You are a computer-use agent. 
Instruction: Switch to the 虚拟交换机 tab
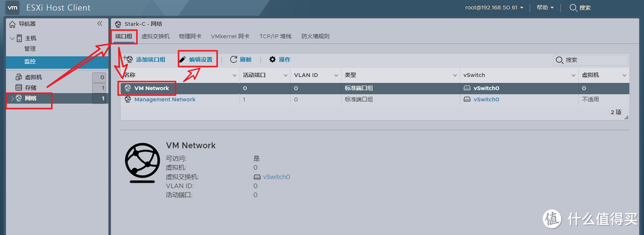155,36
